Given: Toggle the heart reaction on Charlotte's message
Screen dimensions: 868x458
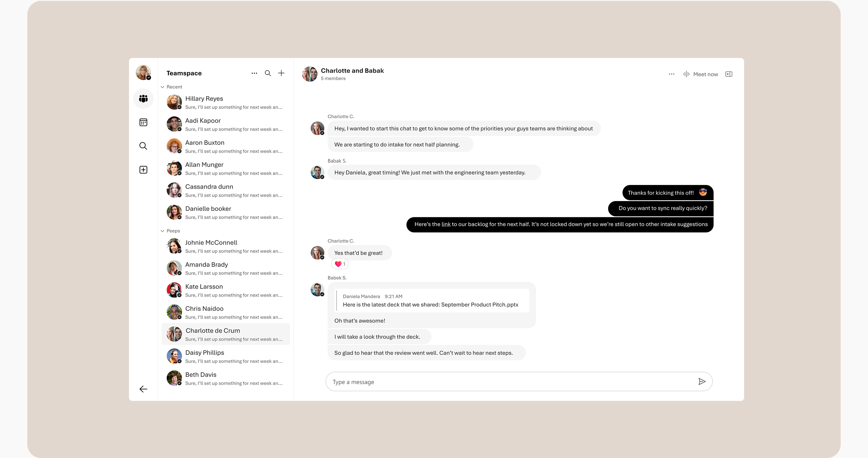Looking at the screenshot, I should [340, 264].
